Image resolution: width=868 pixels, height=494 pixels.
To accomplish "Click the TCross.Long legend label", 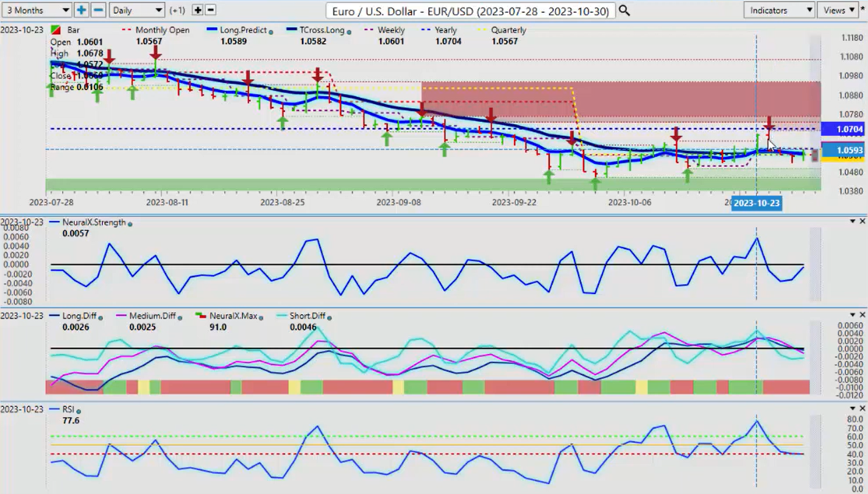I will tap(322, 30).
